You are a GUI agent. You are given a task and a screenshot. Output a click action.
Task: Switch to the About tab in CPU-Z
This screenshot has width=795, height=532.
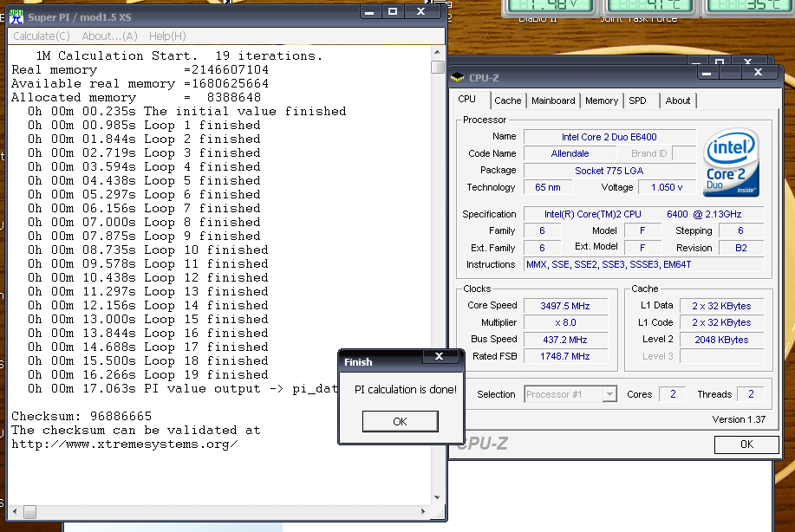[x=677, y=101]
